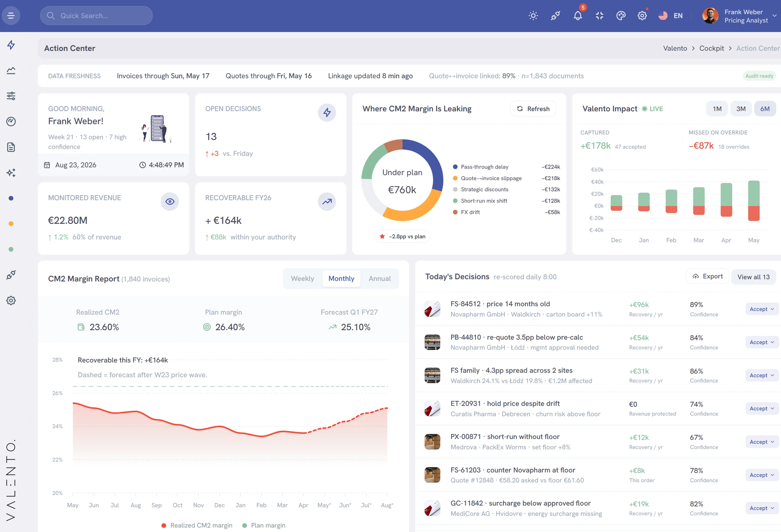
Task: Open Accept dropdown for PX-00871
Action: (x=761, y=442)
